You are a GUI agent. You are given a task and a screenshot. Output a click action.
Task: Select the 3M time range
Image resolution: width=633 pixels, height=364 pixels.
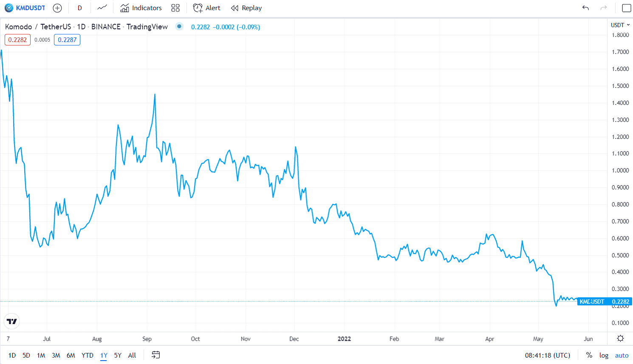coord(56,356)
